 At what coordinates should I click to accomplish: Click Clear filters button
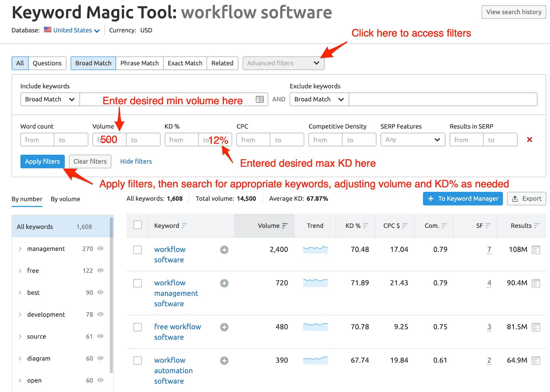click(x=90, y=161)
